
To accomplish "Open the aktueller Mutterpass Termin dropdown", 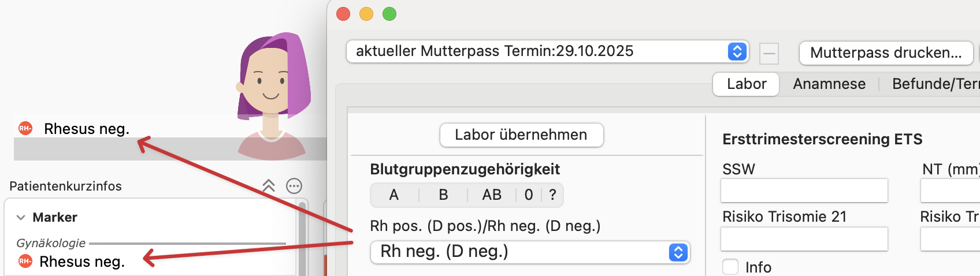I will (x=547, y=51).
